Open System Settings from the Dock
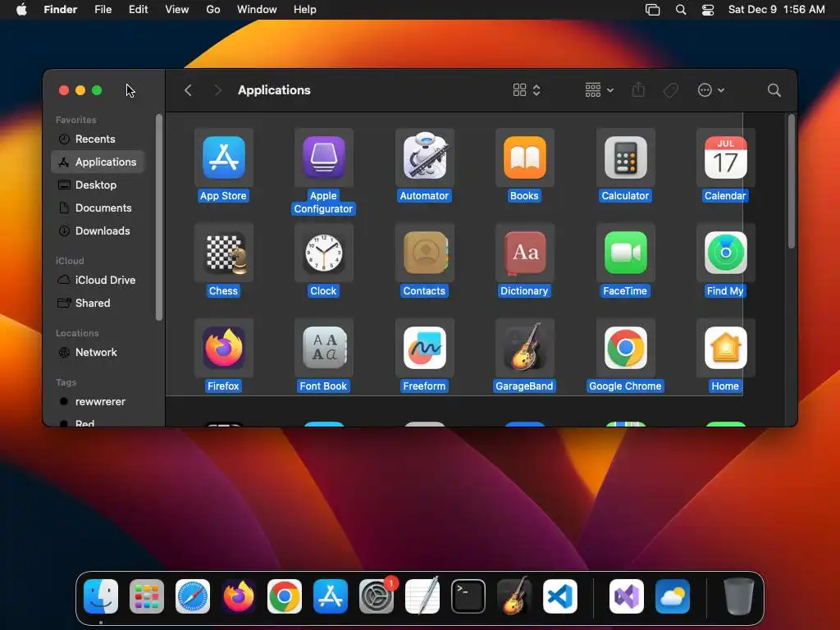Viewport: 840px width, 630px height. 377,596
